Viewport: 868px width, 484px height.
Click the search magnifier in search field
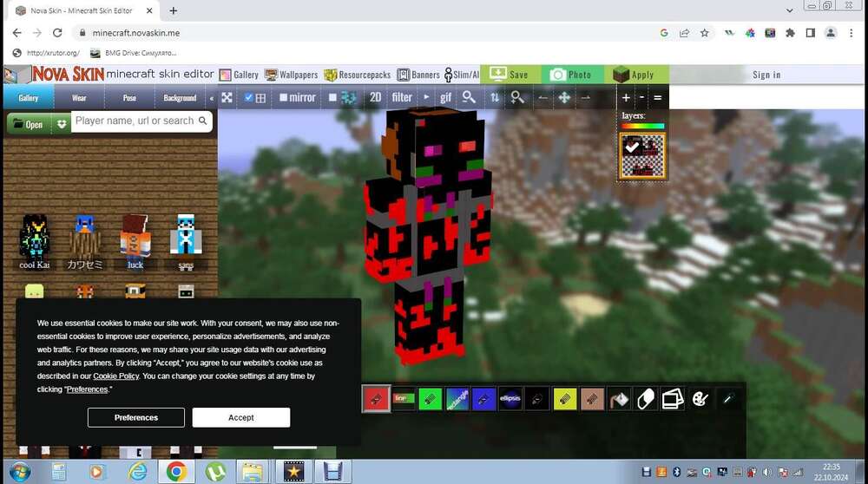(x=203, y=121)
